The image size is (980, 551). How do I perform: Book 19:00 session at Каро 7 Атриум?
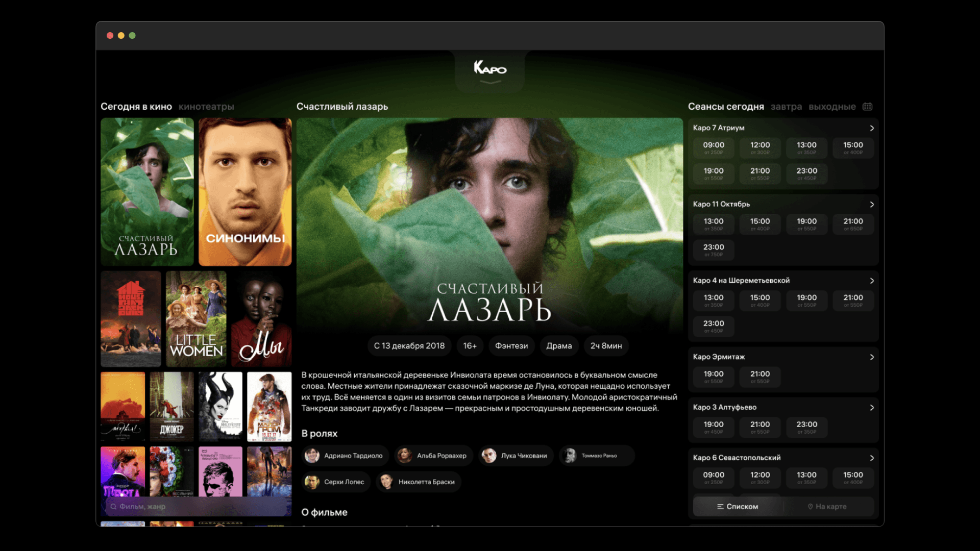pyautogui.click(x=714, y=173)
